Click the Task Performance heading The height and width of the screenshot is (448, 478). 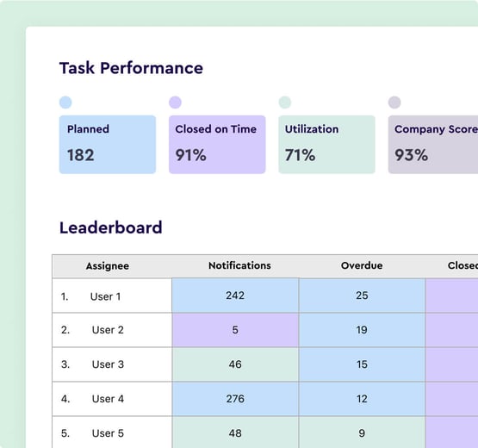(x=131, y=68)
